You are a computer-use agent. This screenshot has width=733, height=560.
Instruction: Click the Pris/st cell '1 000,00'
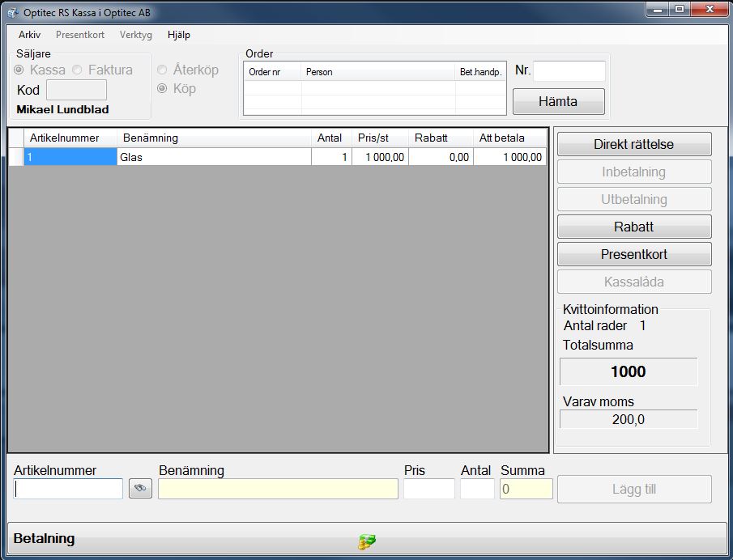380,157
